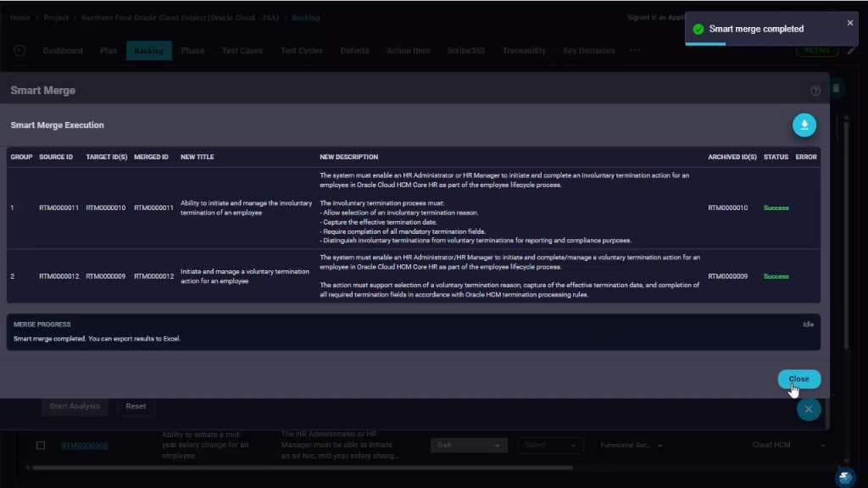Open the Test Cases tab

pyautogui.click(x=242, y=50)
